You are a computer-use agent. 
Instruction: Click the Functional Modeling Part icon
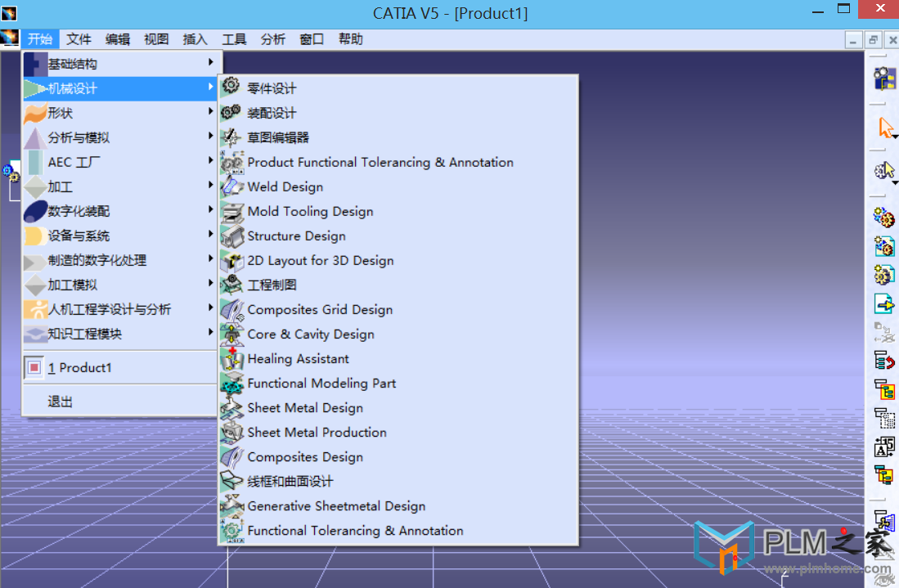[x=231, y=384]
